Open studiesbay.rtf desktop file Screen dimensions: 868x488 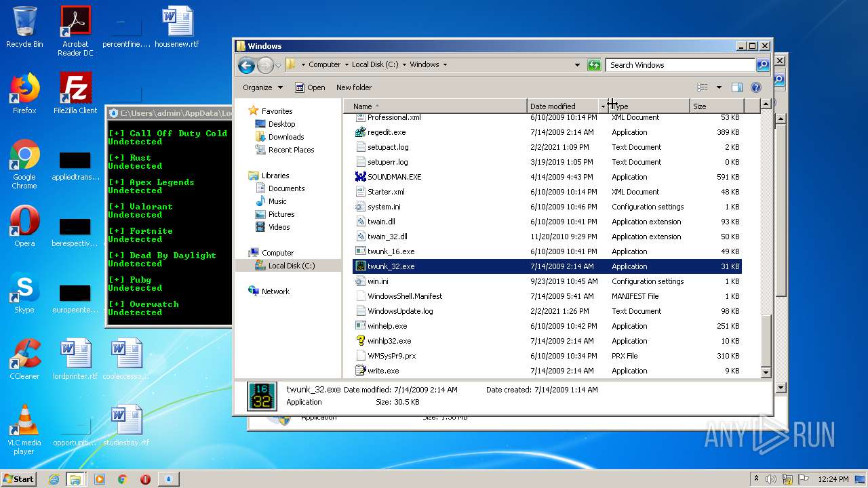(126, 426)
